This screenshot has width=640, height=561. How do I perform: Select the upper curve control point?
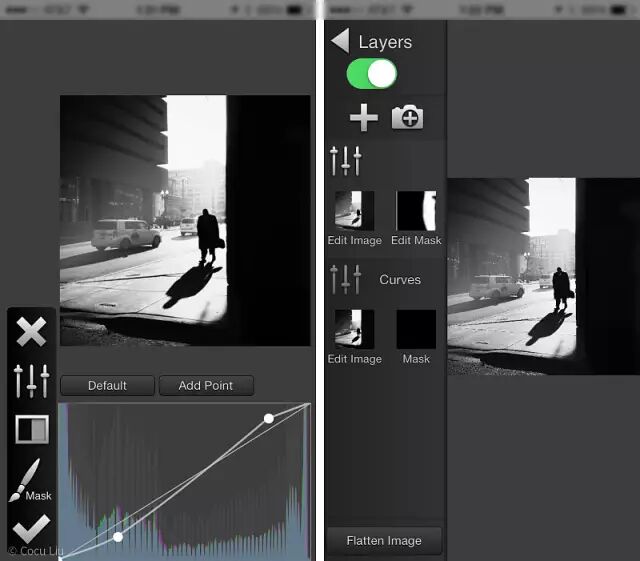(x=269, y=419)
